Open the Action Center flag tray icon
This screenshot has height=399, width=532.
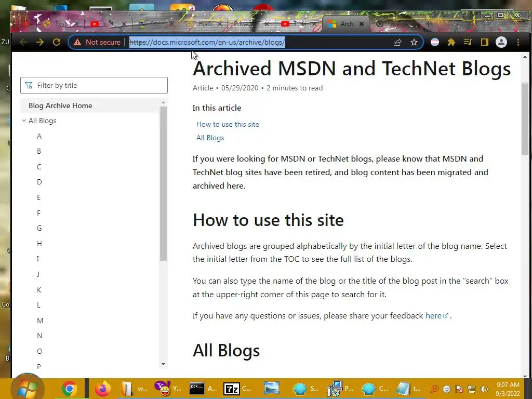coord(459,389)
